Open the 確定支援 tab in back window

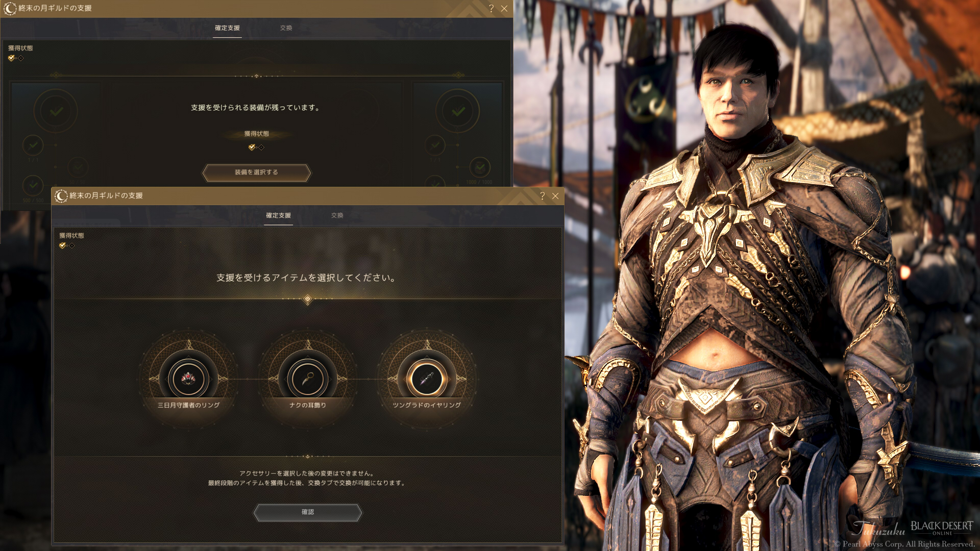[x=227, y=28]
